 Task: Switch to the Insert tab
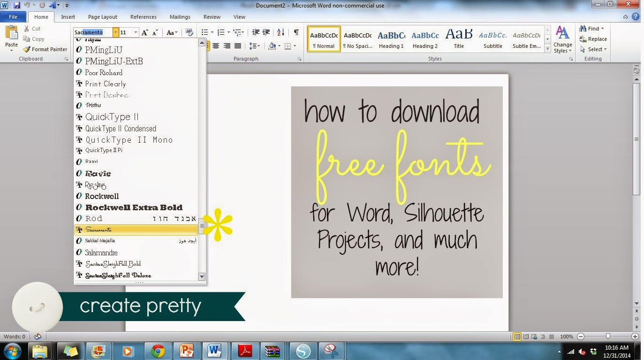coord(68,17)
